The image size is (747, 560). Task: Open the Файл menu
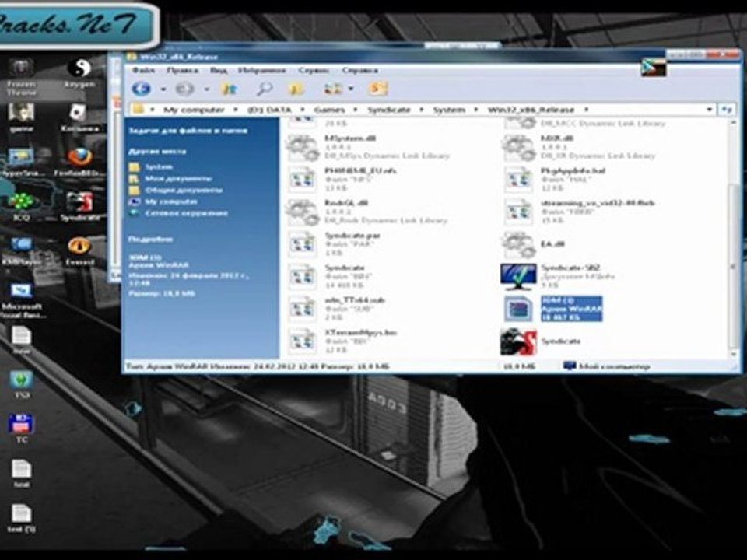point(143,71)
